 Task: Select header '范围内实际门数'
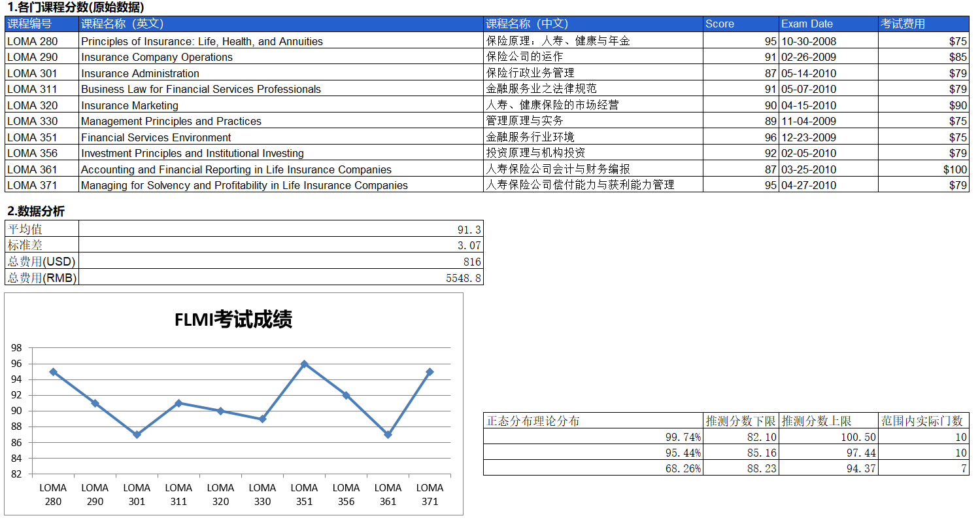[x=924, y=421]
